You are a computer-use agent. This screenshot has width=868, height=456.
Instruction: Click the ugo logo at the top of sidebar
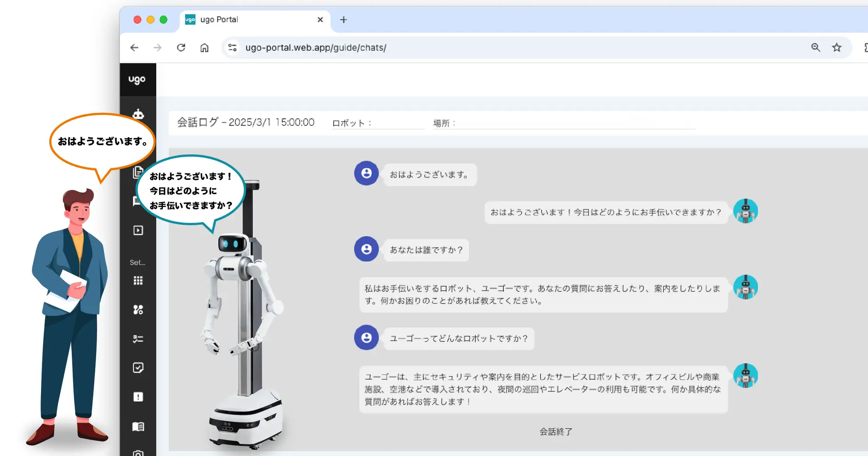pyautogui.click(x=138, y=79)
